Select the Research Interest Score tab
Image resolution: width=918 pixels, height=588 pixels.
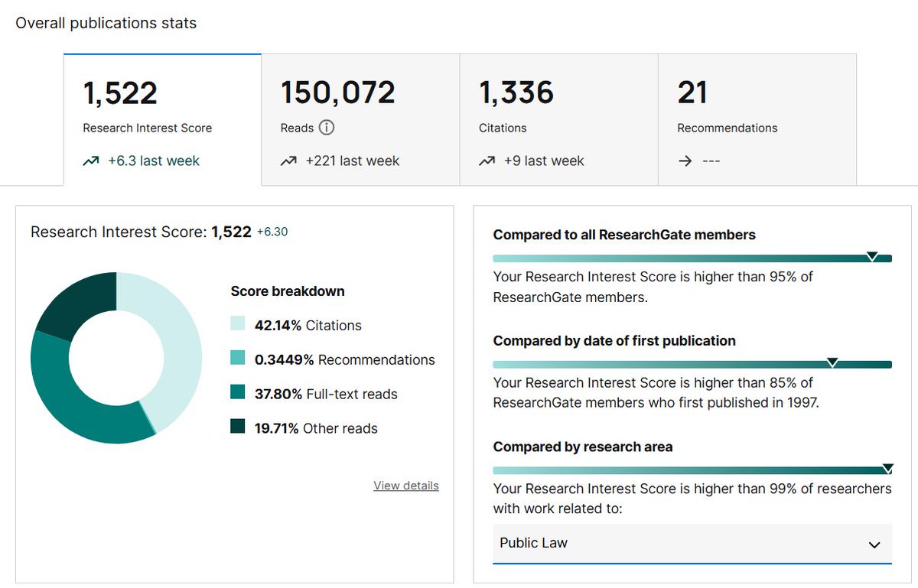162,119
